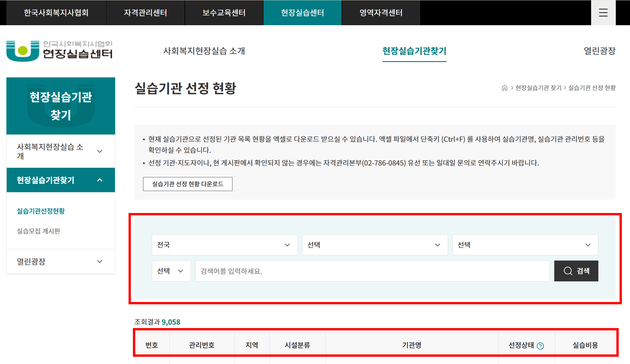Switch to 자격관리센터 top tab
Image resolution: width=630 pixels, height=364 pixels.
coord(145,13)
